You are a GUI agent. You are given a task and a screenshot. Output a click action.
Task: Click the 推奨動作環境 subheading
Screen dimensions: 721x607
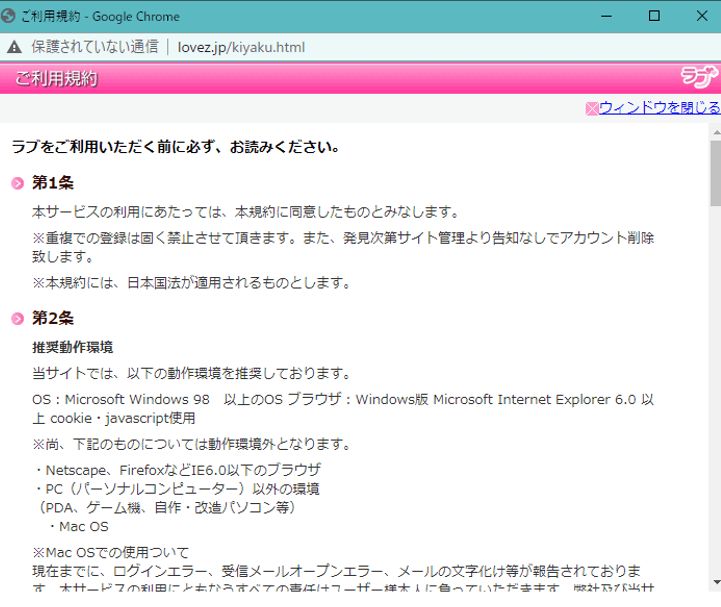click(x=73, y=347)
